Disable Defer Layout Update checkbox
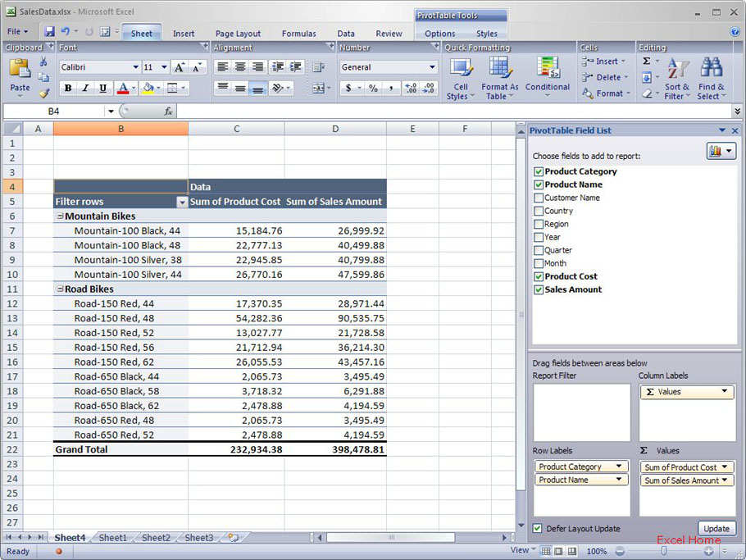The image size is (746, 560). (538, 529)
